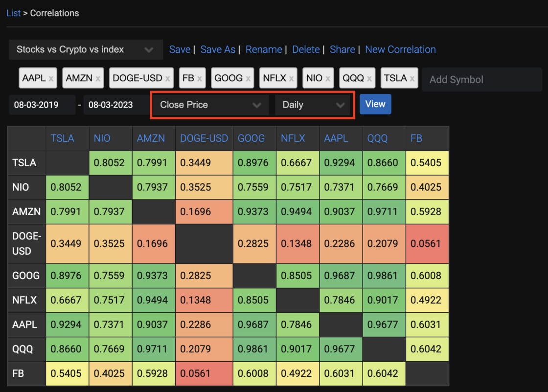Image resolution: width=548 pixels, height=392 pixels.
Task: Remove the QQQ symbol tag
Action: (369, 79)
